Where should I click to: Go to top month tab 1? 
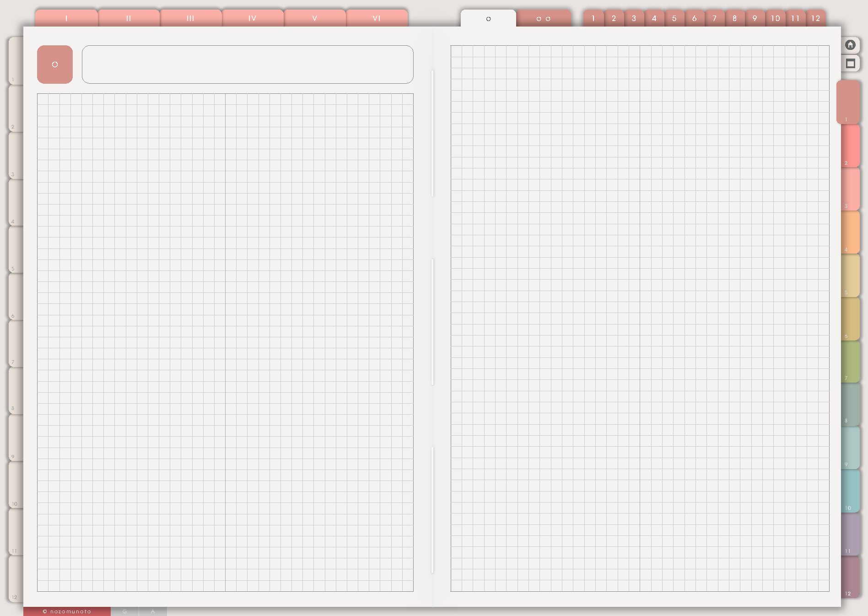593,18
